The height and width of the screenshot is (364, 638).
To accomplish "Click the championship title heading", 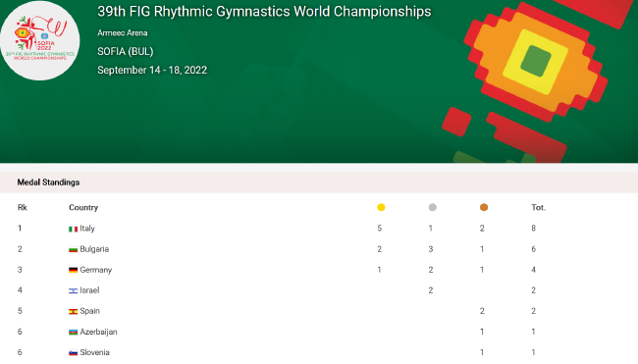I will (264, 12).
